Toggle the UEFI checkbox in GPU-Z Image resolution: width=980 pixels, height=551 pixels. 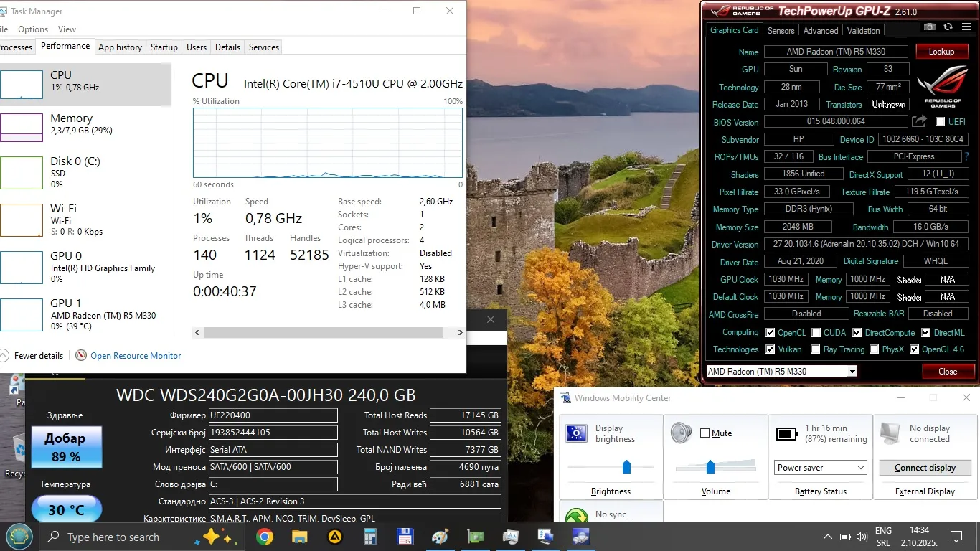coord(940,122)
